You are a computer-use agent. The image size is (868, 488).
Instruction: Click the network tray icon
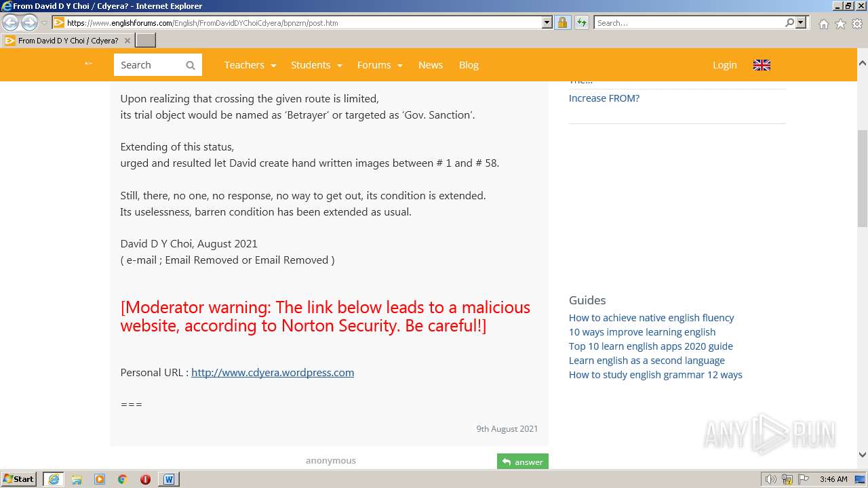click(787, 479)
